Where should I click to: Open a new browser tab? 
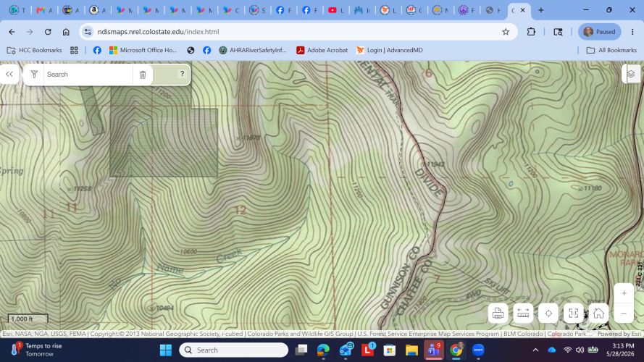[541, 10]
